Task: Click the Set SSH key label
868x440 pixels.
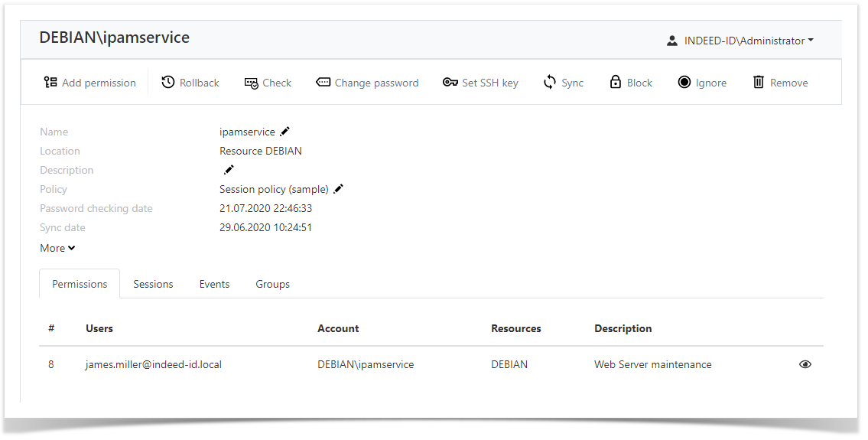Action: coord(490,83)
